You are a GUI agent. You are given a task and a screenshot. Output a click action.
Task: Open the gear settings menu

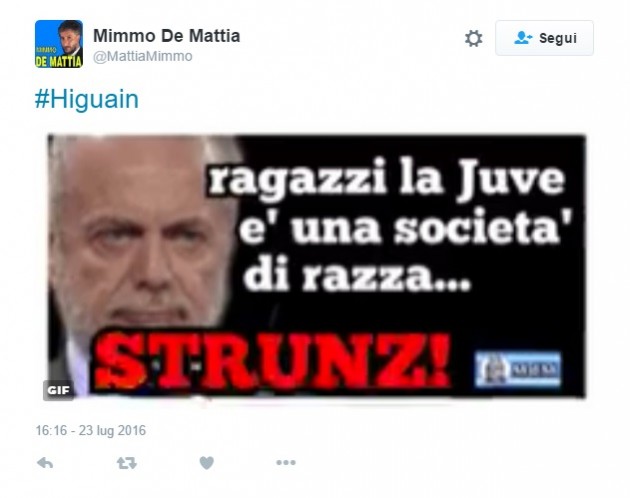[473, 39]
